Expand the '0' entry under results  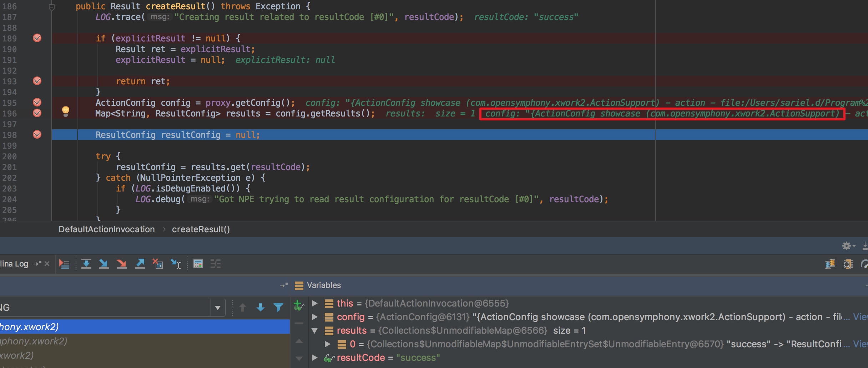coord(327,344)
